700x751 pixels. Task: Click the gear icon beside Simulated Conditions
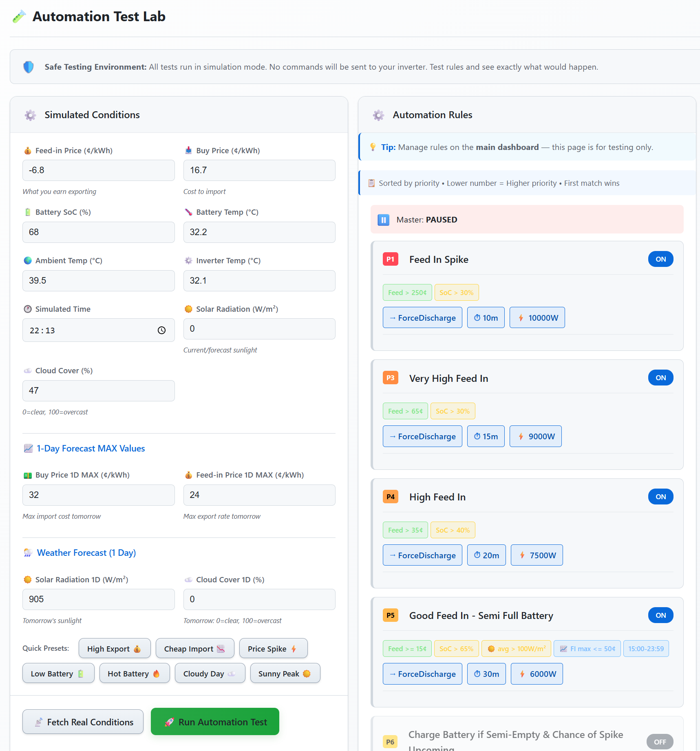pos(30,115)
